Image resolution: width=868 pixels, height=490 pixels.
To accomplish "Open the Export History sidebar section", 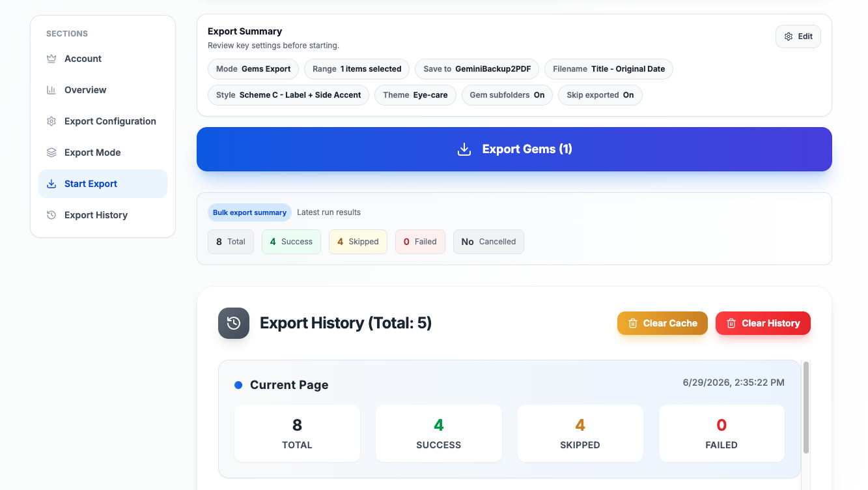I will coord(103,215).
